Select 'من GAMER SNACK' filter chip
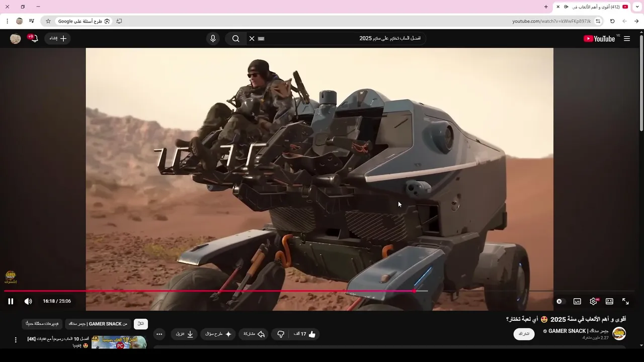644x362 pixels. (98, 324)
